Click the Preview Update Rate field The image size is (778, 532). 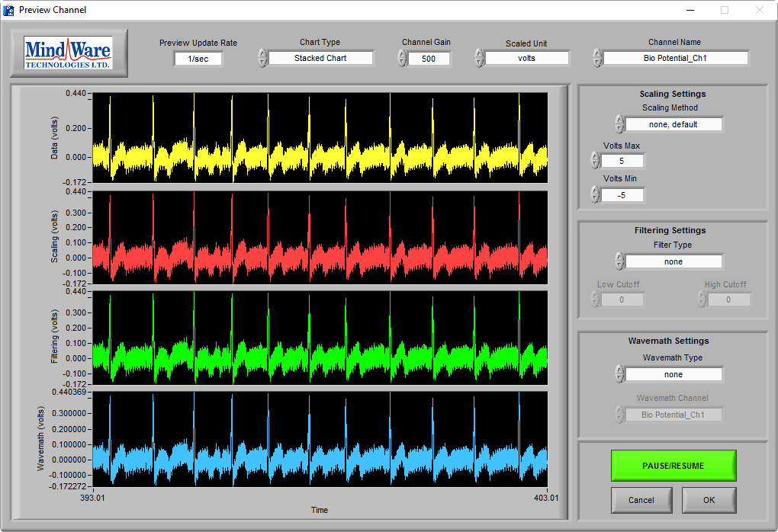[198, 59]
